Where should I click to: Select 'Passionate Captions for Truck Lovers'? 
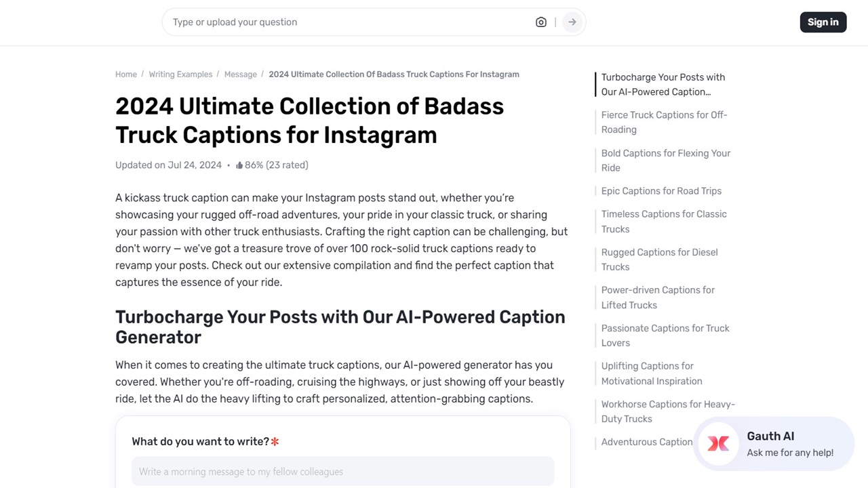click(x=665, y=335)
